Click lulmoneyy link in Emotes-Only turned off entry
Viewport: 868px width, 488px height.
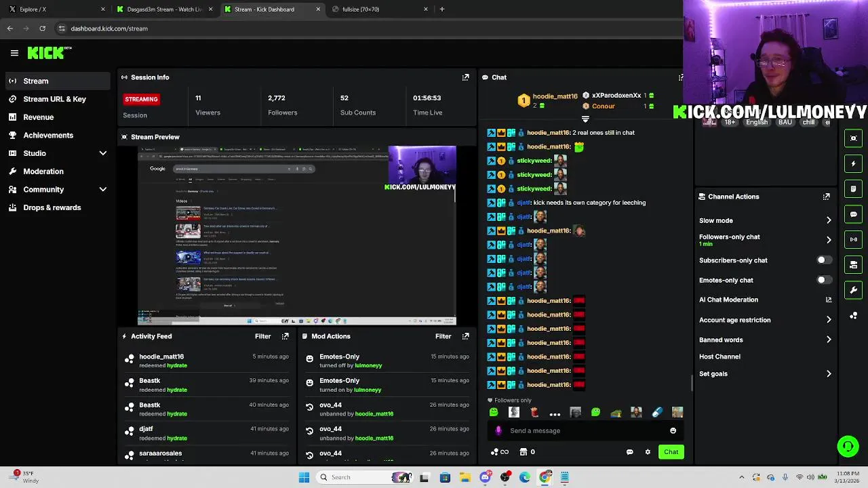tap(369, 365)
